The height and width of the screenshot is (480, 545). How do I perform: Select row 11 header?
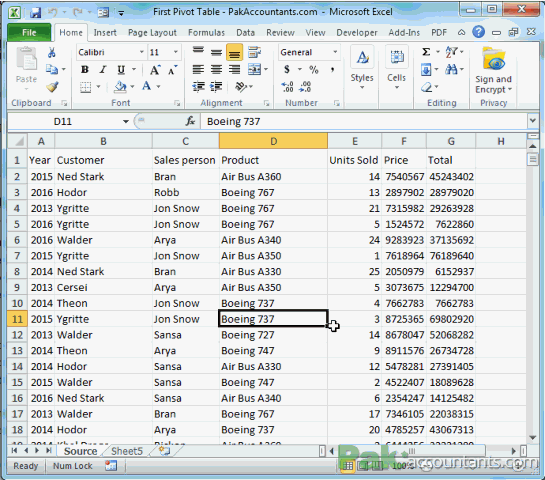click(17, 319)
